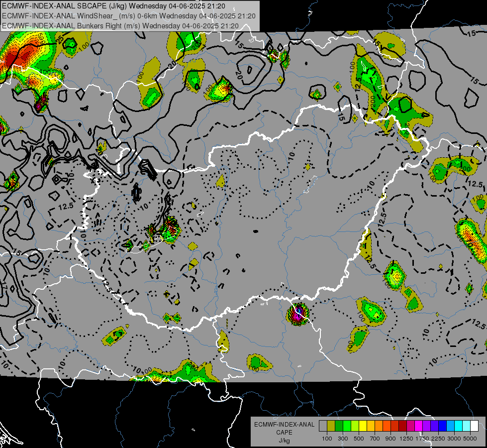Select the orange legend swatch above 700

379,426
